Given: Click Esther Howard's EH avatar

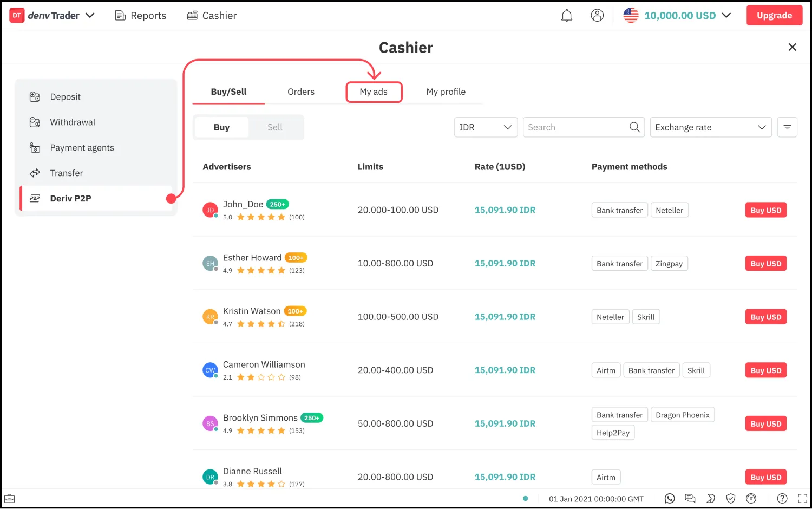Looking at the screenshot, I should click(x=210, y=264).
